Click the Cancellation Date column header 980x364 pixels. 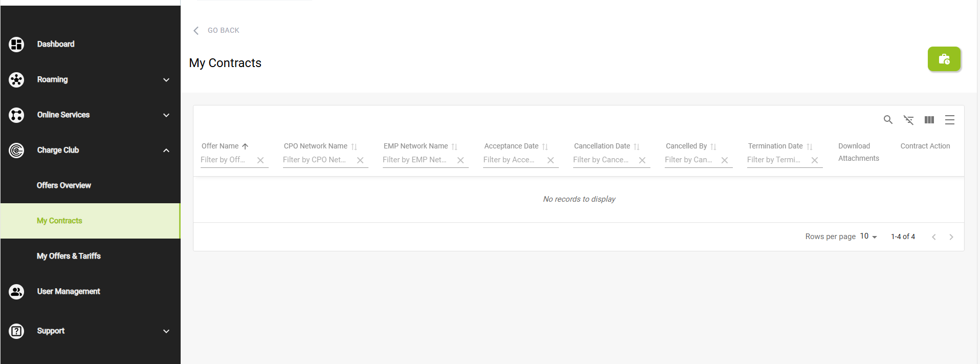click(602, 146)
